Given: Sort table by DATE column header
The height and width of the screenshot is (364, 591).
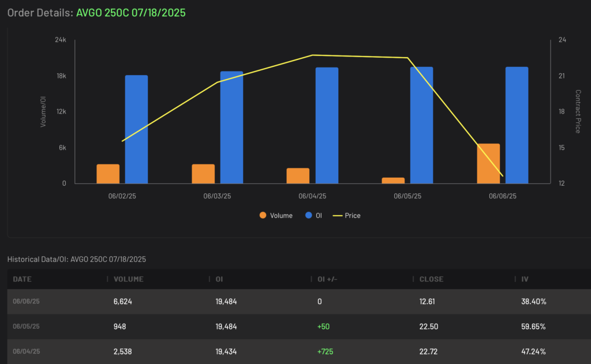Looking at the screenshot, I should coord(22,279).
